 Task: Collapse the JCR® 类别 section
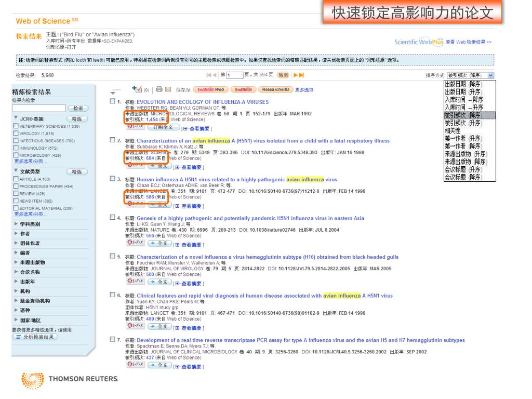(x=16, y=118)
